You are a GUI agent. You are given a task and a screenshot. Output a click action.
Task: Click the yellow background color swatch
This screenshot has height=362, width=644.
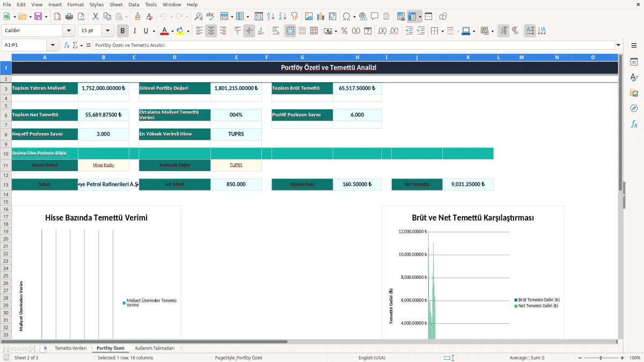coord(180,31)
